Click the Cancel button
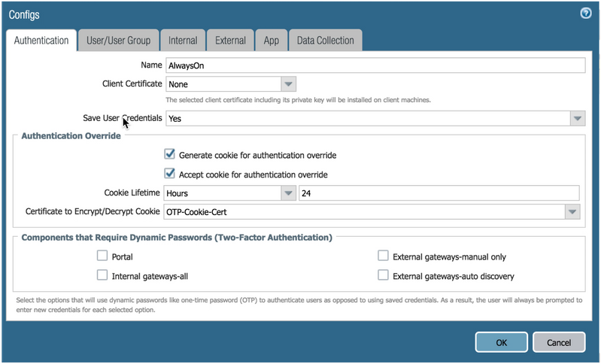601x364 pixels. point(558,342)
